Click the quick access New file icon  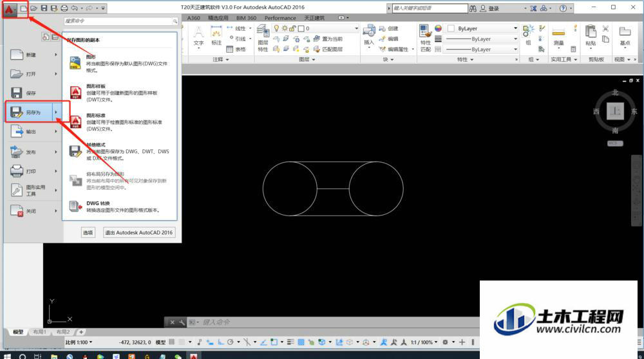coord(24,8)
